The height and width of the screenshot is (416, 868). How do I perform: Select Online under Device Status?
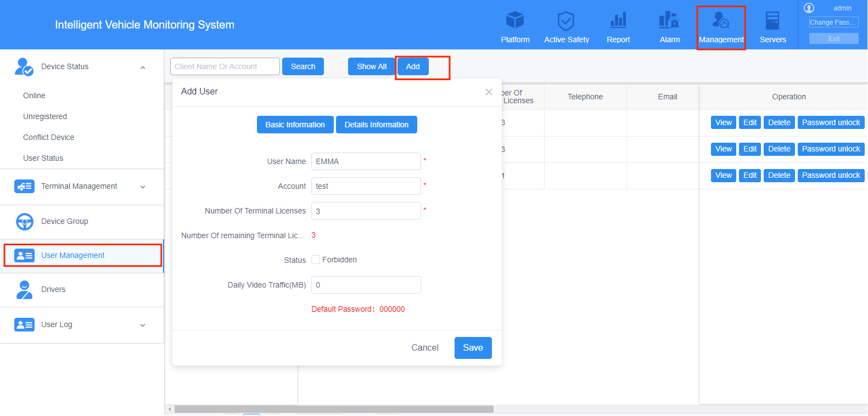tap(34, 95)
